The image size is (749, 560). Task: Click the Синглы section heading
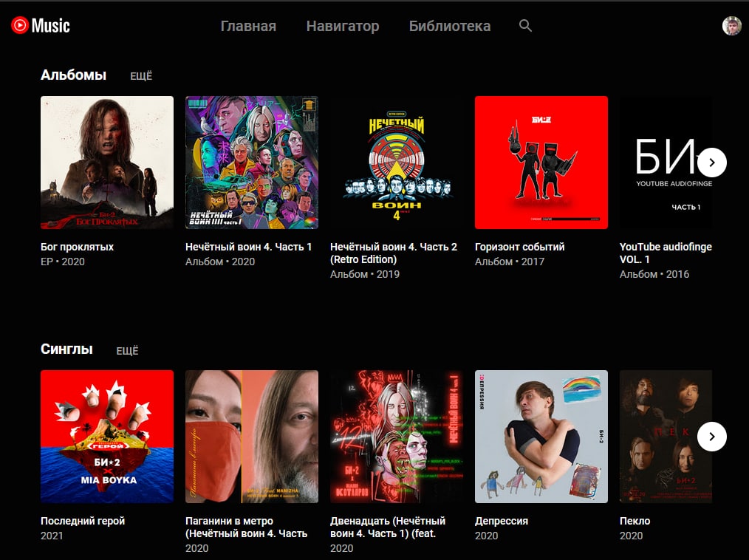pyautogui.click(x=67, y=349)
